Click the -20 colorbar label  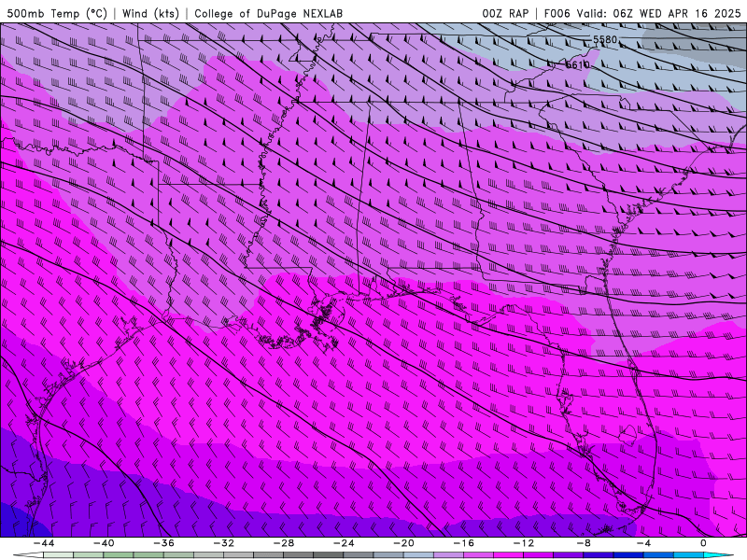pyautogui.click(x=403, y=543)
